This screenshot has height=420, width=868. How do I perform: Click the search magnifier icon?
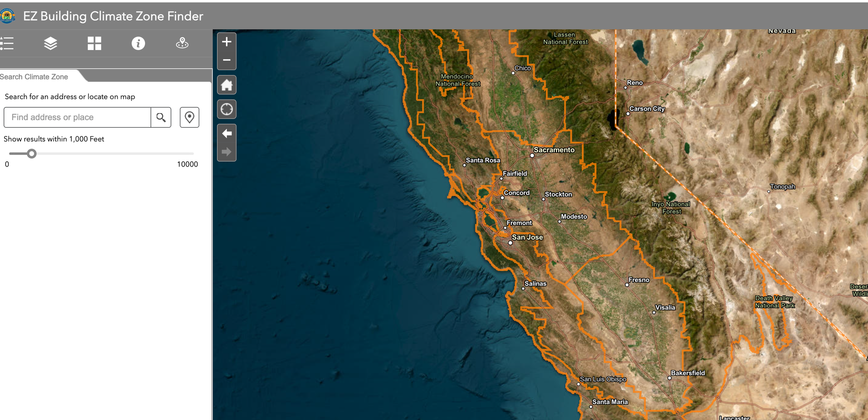pyautogui.click(x=161, y=117)
